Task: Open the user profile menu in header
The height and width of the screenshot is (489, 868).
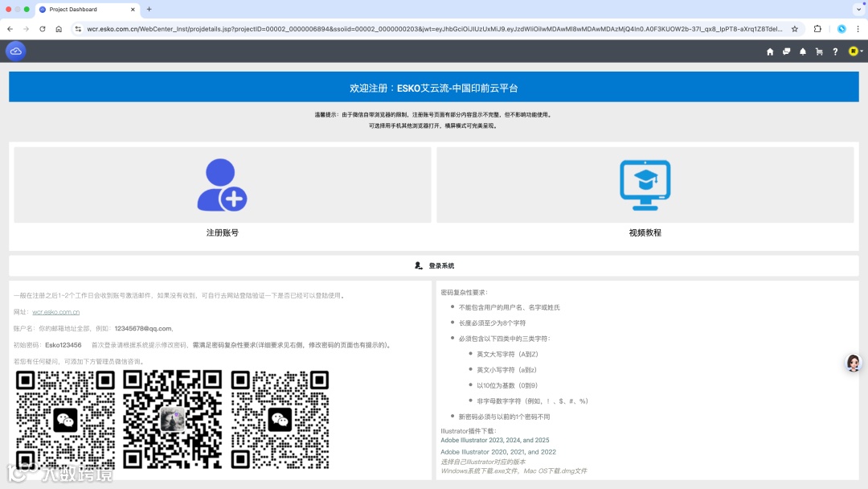Action: coord(855,51)
